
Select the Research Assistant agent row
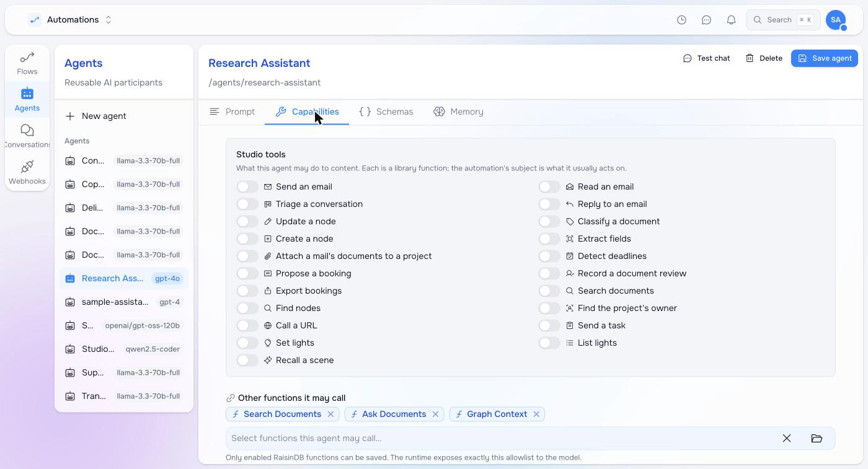click(124, 278)
